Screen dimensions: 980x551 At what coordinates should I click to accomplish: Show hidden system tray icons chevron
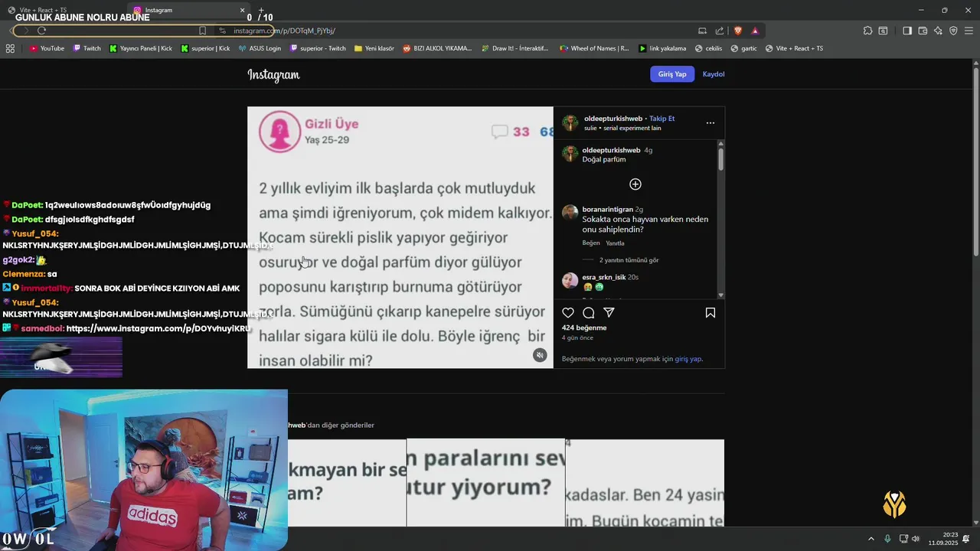tap(871, 539)
